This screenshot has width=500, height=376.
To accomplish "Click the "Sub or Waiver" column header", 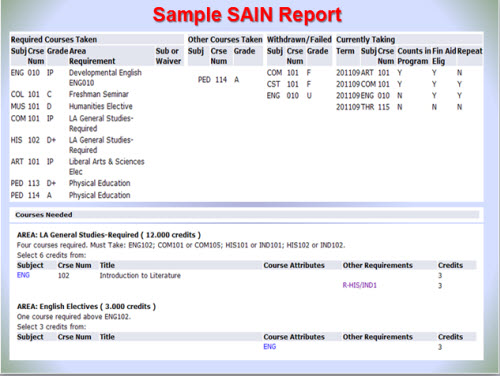I will coord(168,56).
